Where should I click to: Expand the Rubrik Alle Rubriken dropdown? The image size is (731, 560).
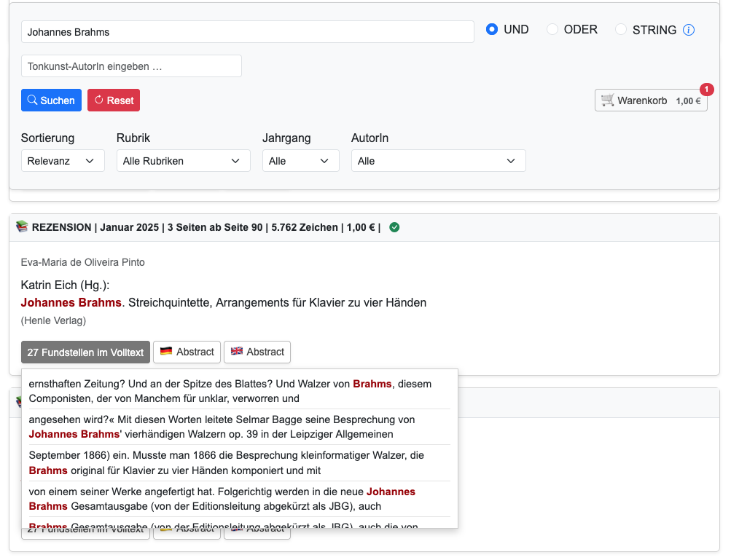(183, 161)
